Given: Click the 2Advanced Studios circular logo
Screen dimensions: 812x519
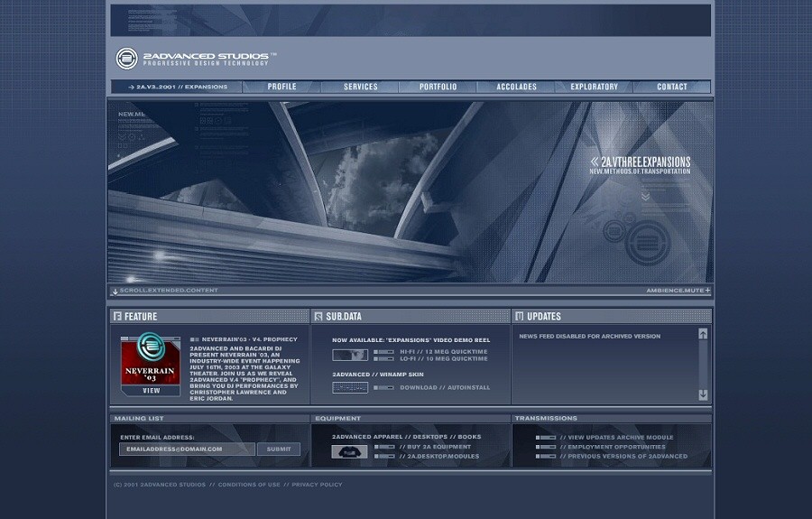Looking at the screenshot, I should point(127,59).
